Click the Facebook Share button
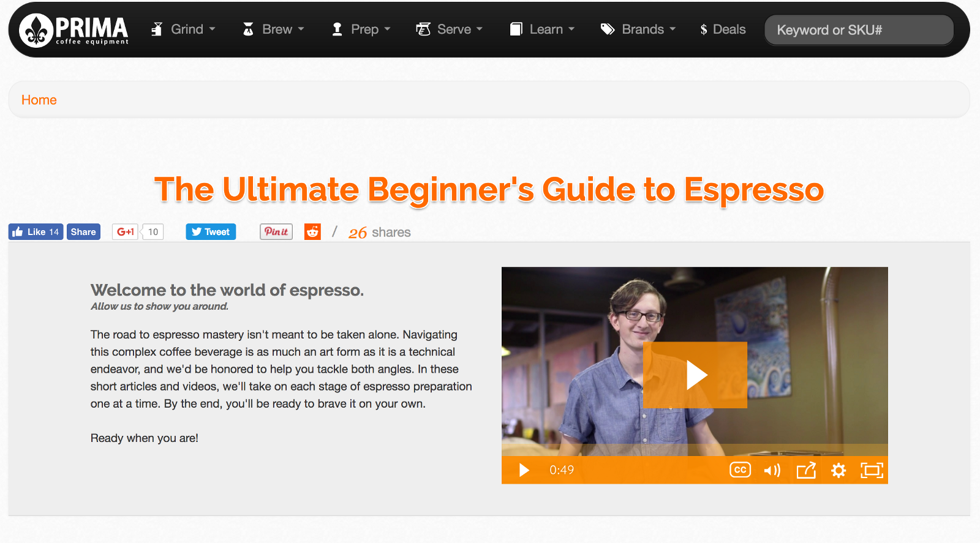The image size is (980, 543). 83,232
